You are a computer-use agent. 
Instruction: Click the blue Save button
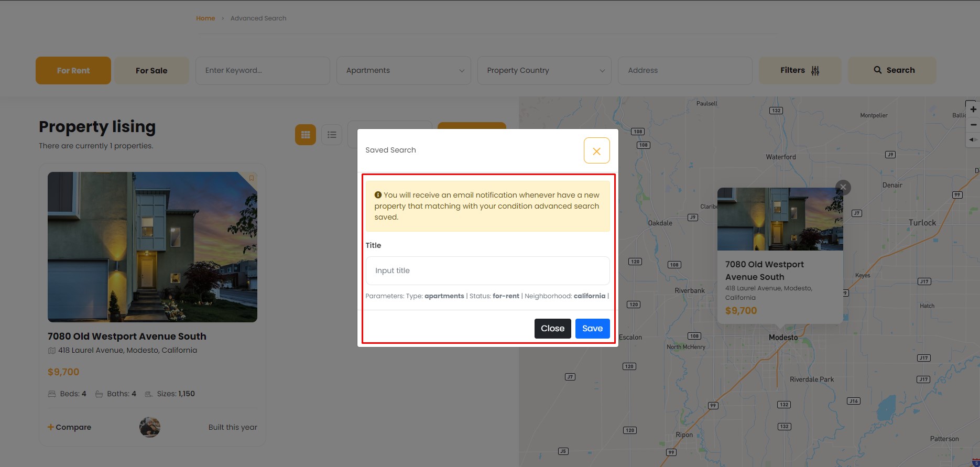[592, 329]
